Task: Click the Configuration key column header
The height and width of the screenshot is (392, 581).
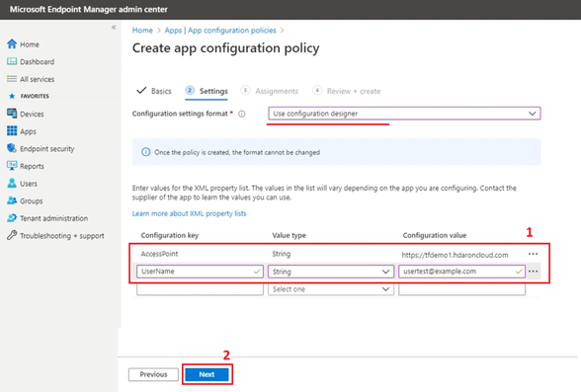Action: [x=170, y=235]
